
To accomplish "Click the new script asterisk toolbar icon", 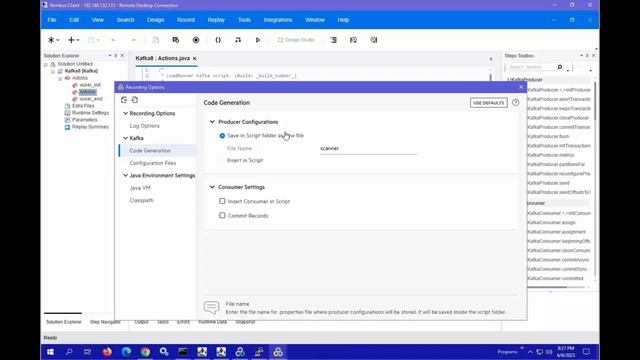I will tap(51, 40).
